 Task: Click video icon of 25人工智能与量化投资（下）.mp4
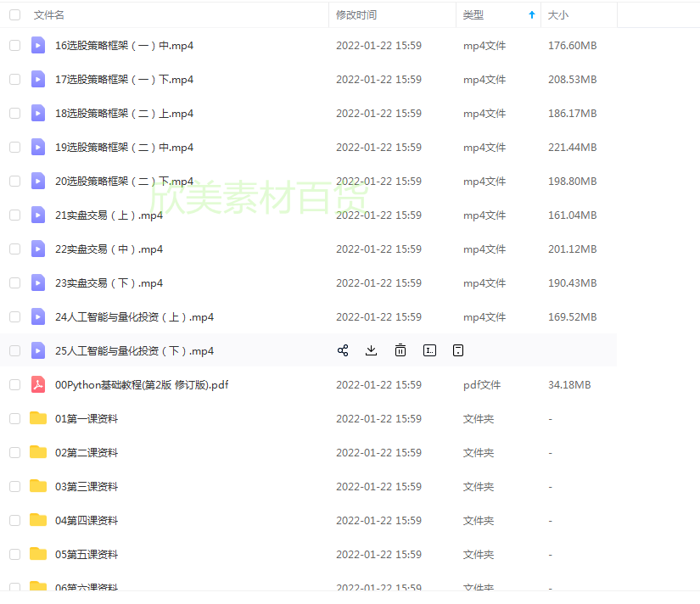(x=38, y=350)
